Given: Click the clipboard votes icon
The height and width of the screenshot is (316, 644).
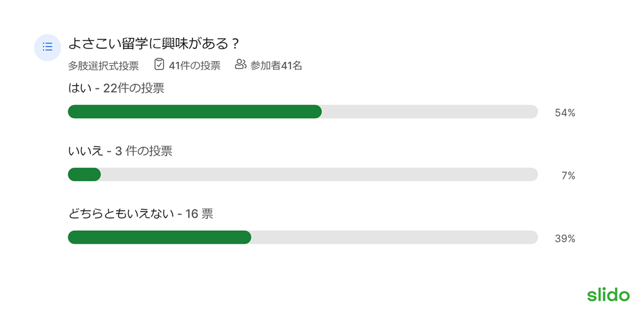Looking at the screenshot, I should tap(159, 64).
